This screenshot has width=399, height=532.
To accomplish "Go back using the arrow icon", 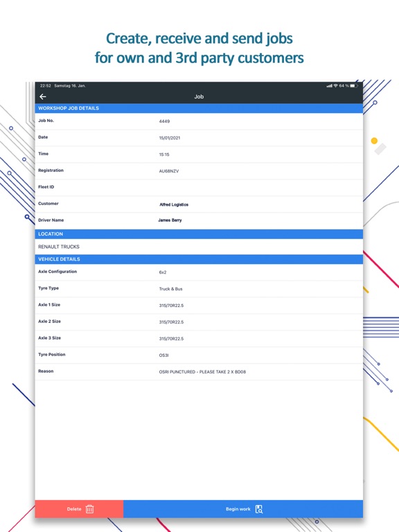I will click(x=43, y=97).
